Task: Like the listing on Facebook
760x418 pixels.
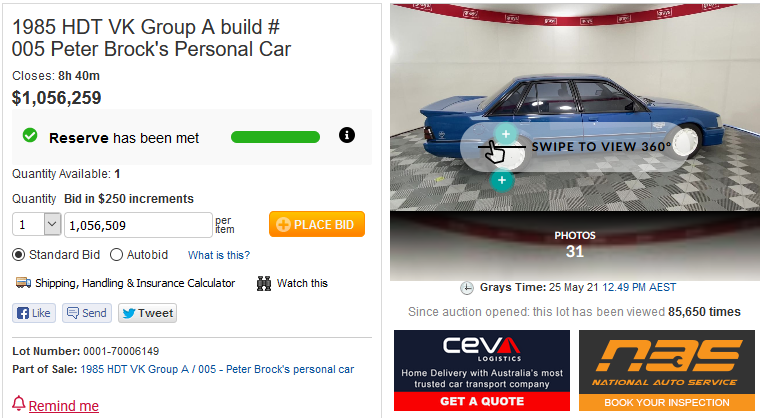Action: tap(34, 313)
